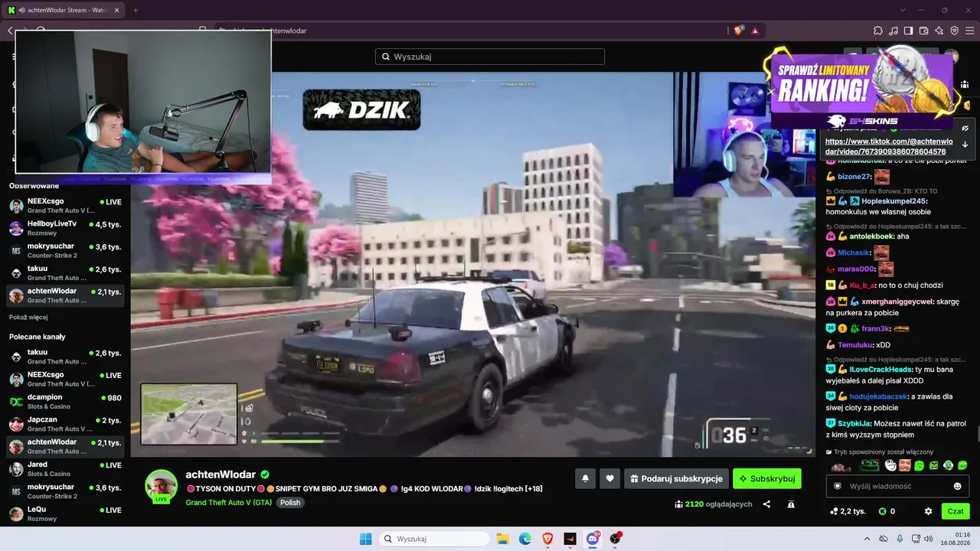
Task: Open Japczan channel in recommended list
Action: [65, 424]
